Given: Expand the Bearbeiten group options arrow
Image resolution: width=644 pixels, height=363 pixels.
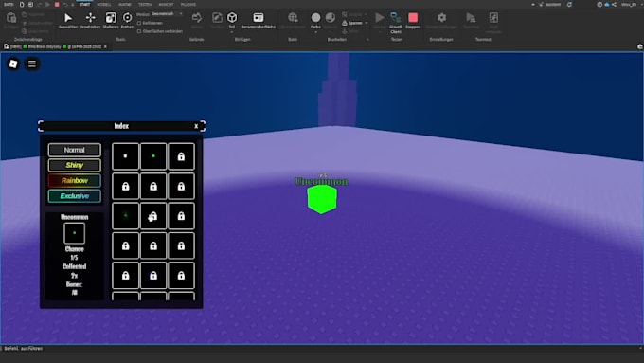Looking at the screenshot, I should 367,40.
